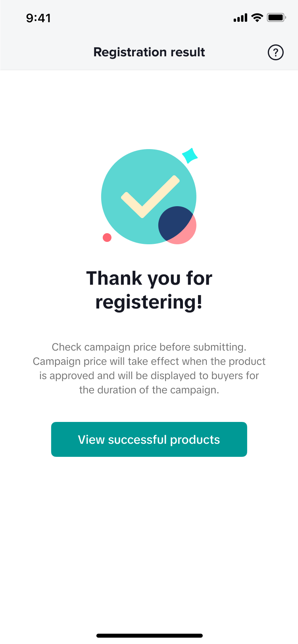The image size is (298, 644).
Task: Click the duration of the campaign text line
Action: [149, 390]
